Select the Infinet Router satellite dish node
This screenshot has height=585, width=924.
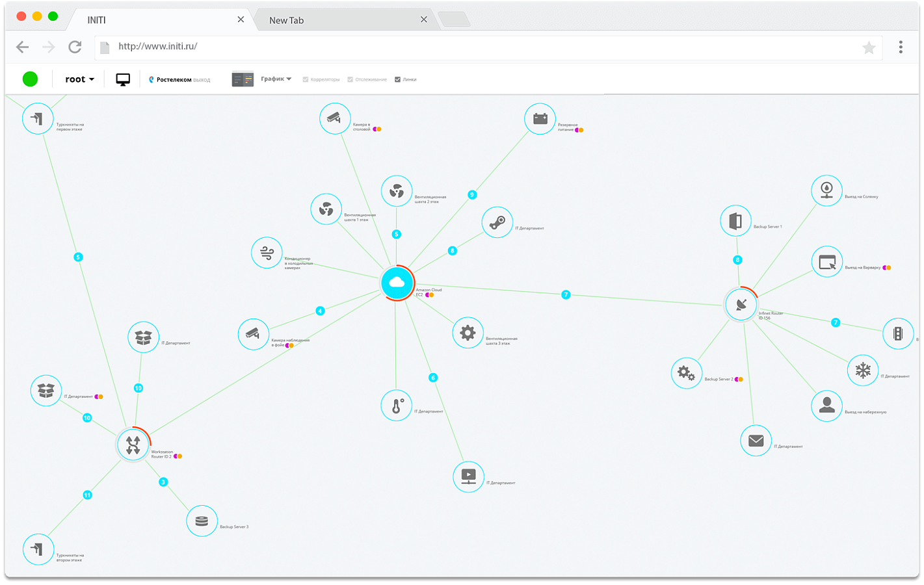click(741, 304)
